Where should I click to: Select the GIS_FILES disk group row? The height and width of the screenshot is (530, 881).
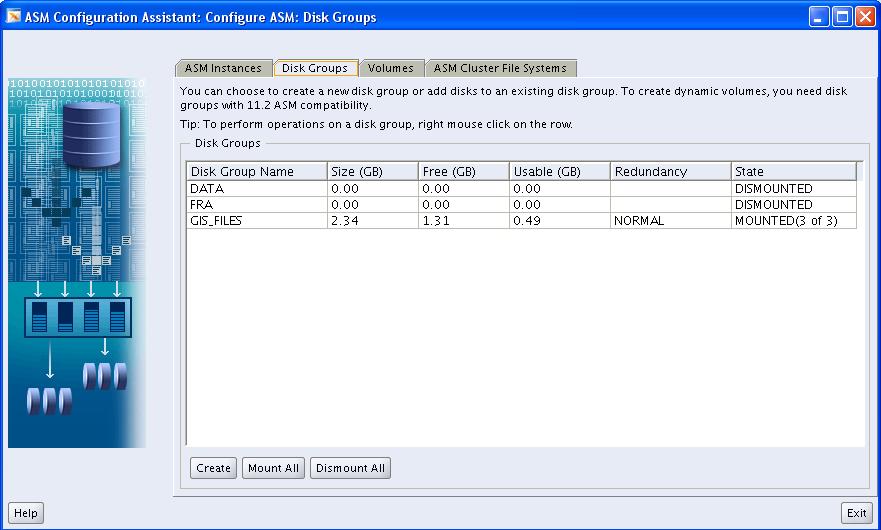[257, 221]
